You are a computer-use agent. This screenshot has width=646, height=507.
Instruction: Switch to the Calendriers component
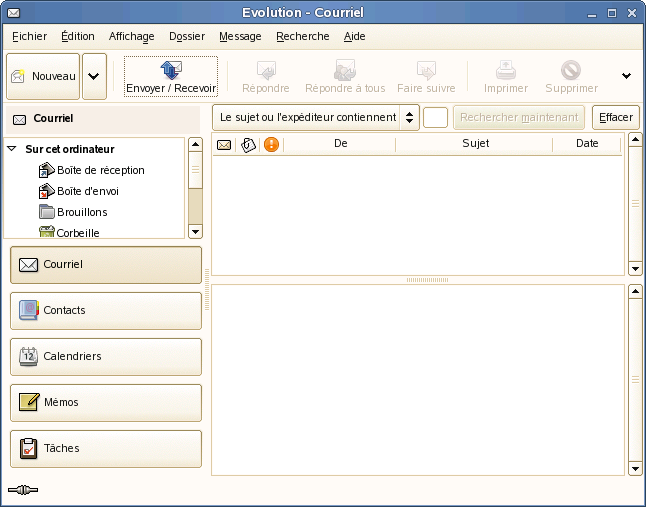(x=106, y=357)
